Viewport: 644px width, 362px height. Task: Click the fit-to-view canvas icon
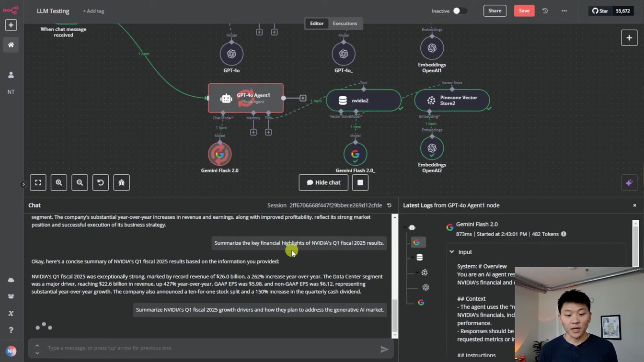pyautogui.click(x=38, y=182)
